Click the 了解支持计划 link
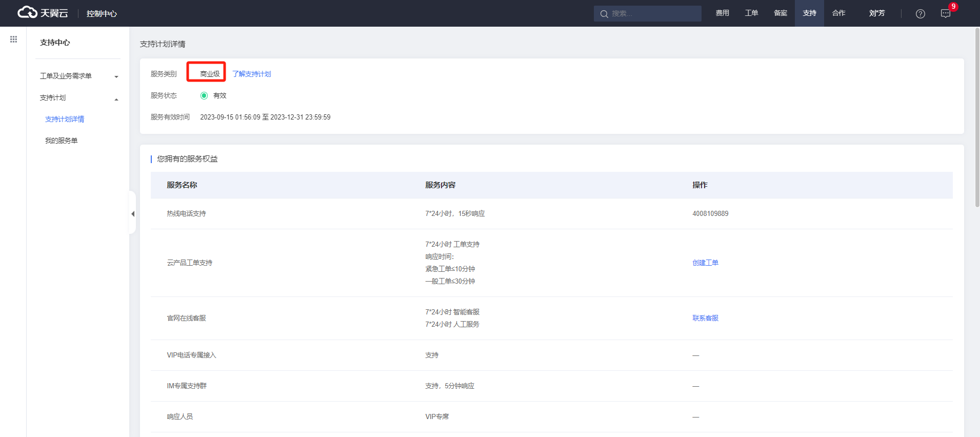Viewport: 980px width, 437px height. tap(251, 74)
